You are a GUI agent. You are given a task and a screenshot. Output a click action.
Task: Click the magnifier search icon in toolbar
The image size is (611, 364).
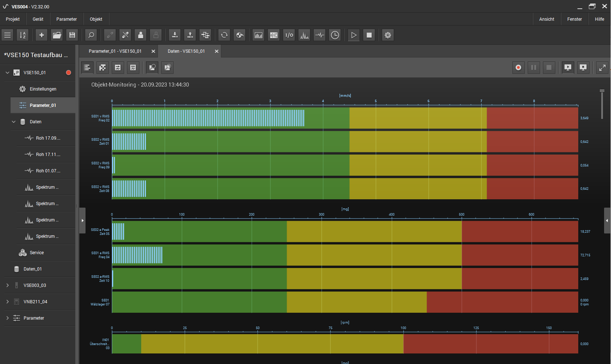pos(91,35)
